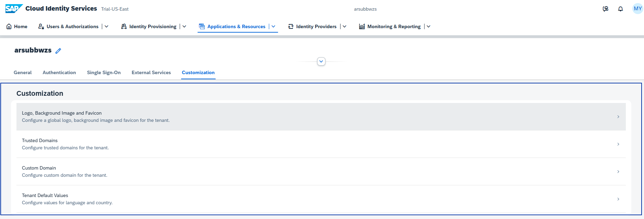The image size is (644, 219).
Task: Open the notifications bell
Action: (x=620, y=9)
